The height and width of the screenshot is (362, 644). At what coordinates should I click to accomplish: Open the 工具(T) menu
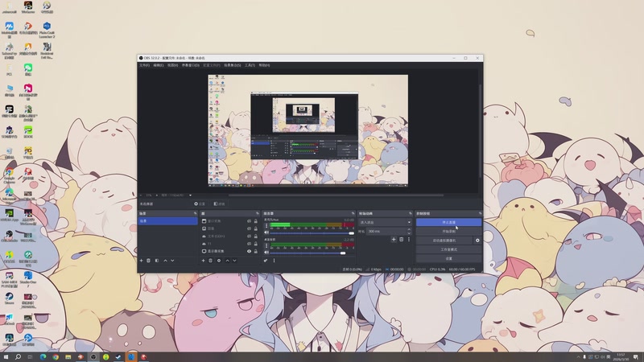tap(250, 65)
